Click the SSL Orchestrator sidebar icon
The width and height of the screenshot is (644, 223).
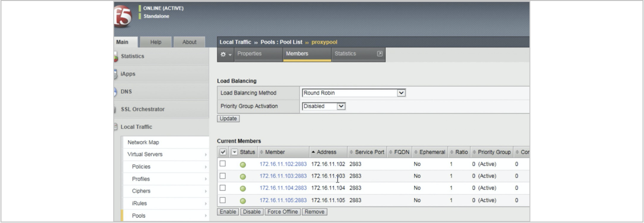tap(116, 110)
